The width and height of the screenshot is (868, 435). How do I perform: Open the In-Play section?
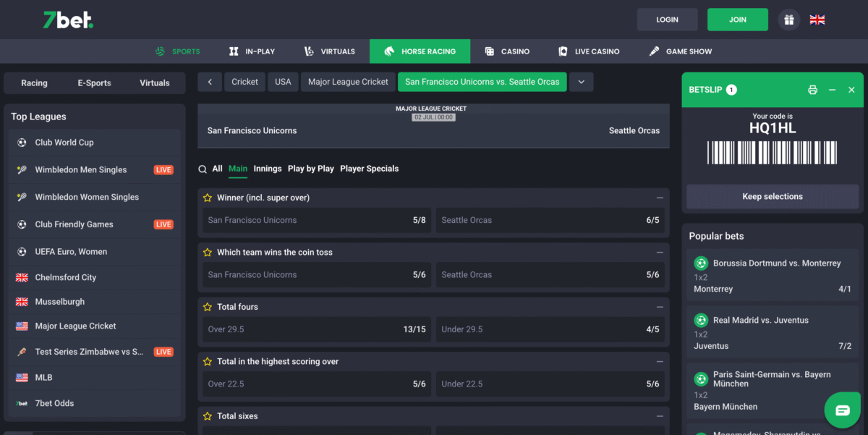coord(252,51)
